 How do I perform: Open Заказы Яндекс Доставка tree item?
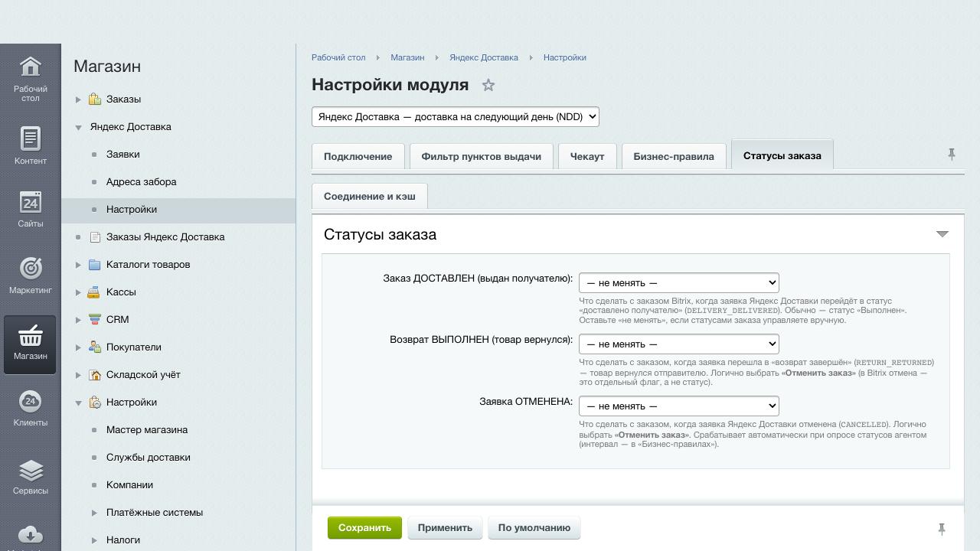coord(165,237)
